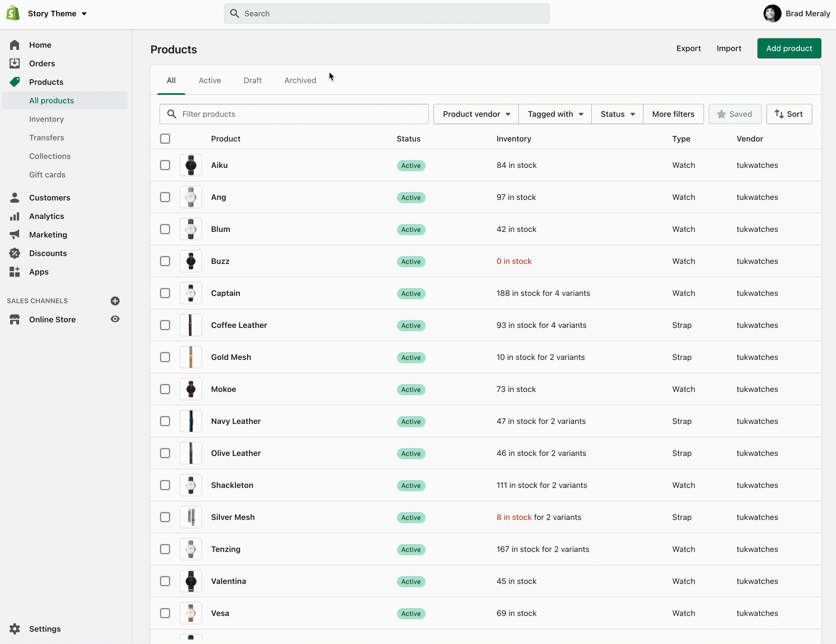The width and height of the screenshot is (836, 644).
Task: Open the Archived products tab
Action: coord(300,80)
